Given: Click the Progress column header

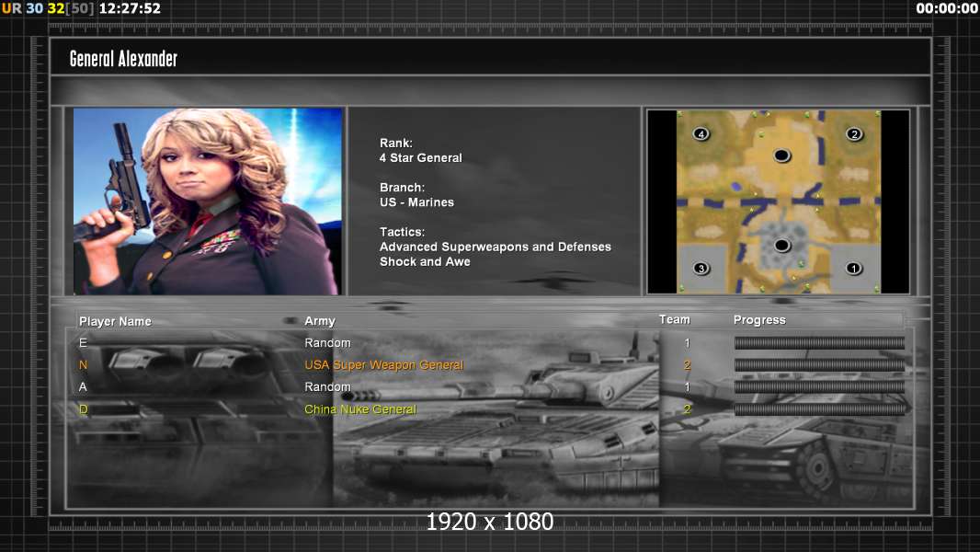Looking at the screenshot, I should tap(759, 320).
